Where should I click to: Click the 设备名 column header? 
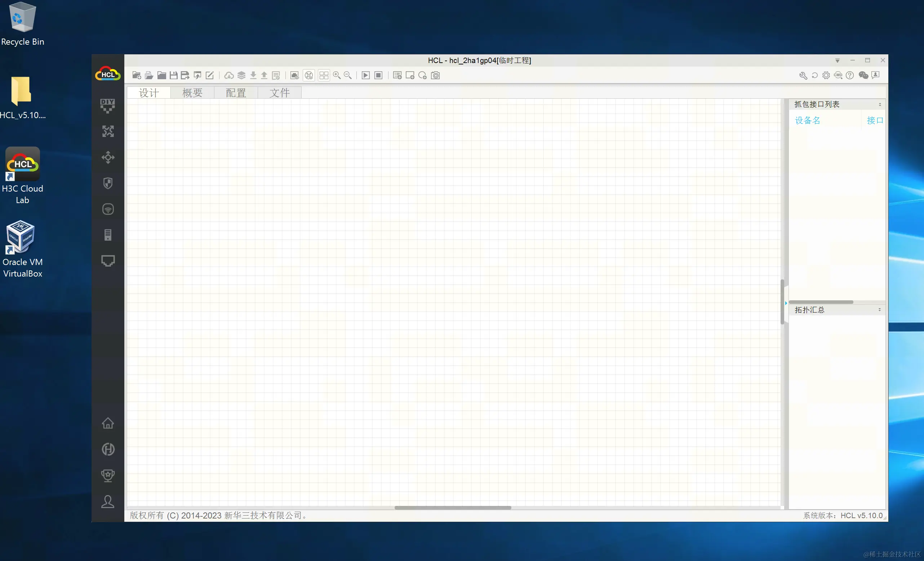pos(807,120)
